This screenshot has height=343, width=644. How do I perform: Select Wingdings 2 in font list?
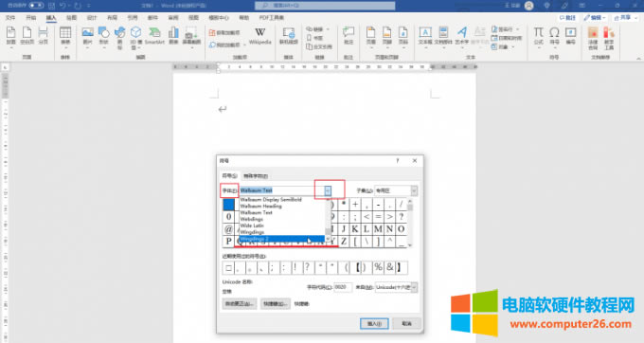pos(281,239)
